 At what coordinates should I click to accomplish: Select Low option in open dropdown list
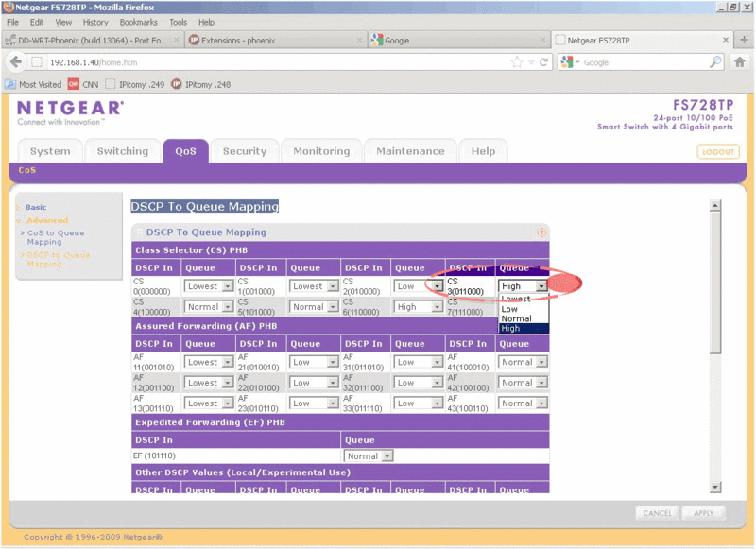coord(509,309)
